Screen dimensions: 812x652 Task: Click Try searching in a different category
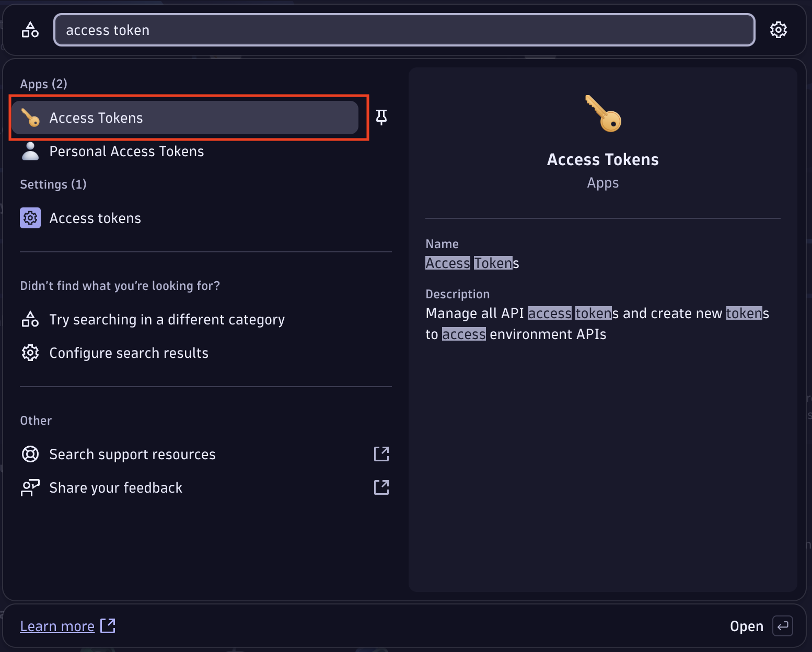click(167, 319)
